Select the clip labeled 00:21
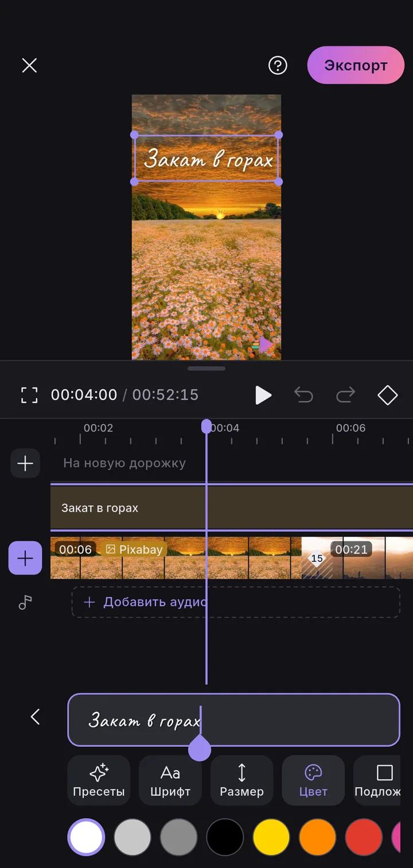The height and width of the screenshot is (868, 413). [372, 558]
